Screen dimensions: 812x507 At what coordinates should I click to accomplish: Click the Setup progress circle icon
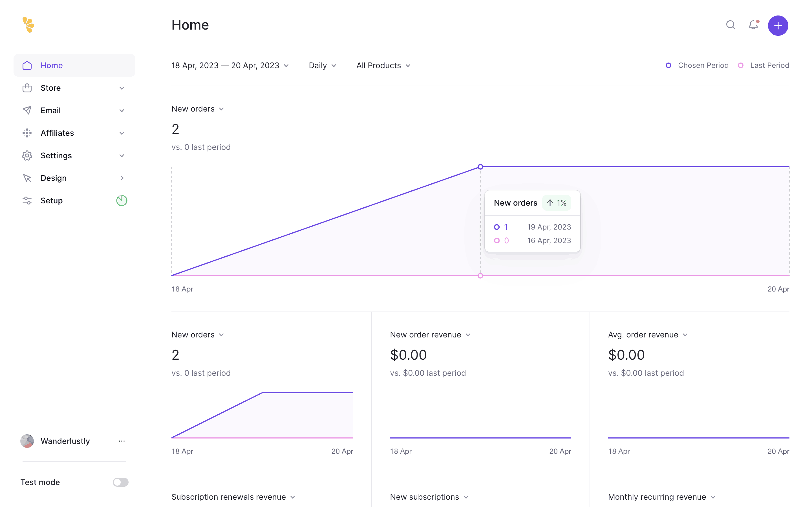122,201
